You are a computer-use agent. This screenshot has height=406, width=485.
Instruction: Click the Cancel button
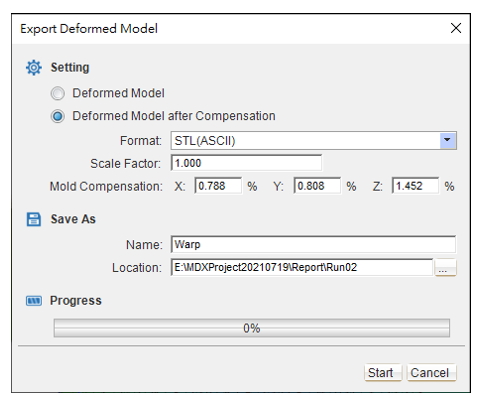(431, 372)
